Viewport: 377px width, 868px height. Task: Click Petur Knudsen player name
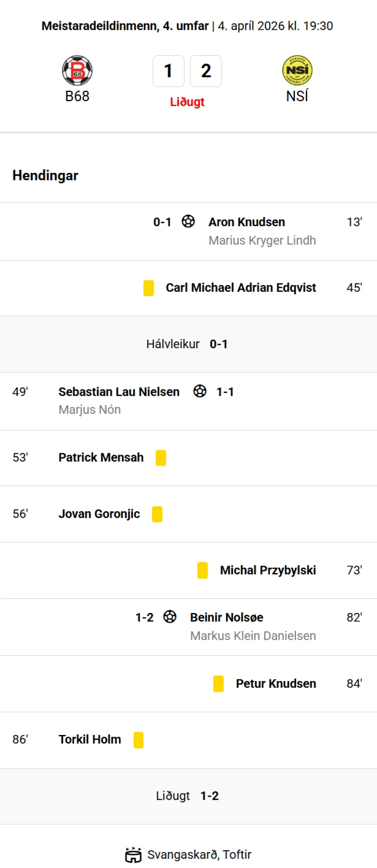276,684
